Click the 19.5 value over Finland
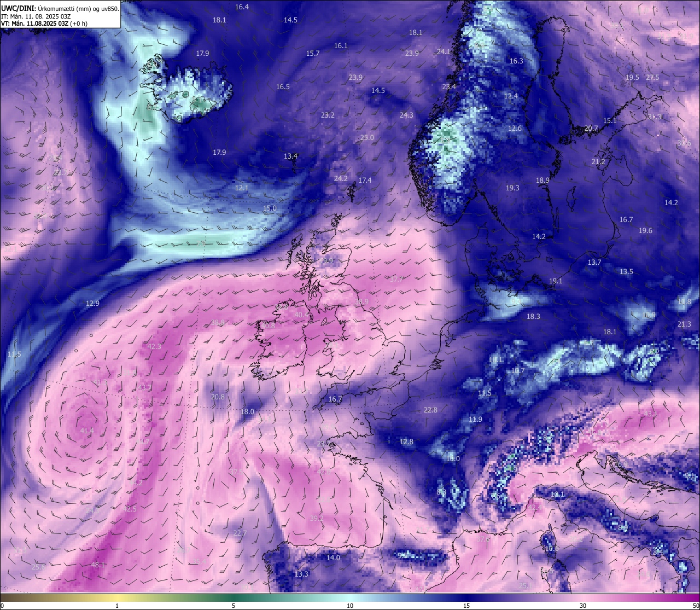The width and height of the screenshot is (700, 610). [x=632, y=77]
